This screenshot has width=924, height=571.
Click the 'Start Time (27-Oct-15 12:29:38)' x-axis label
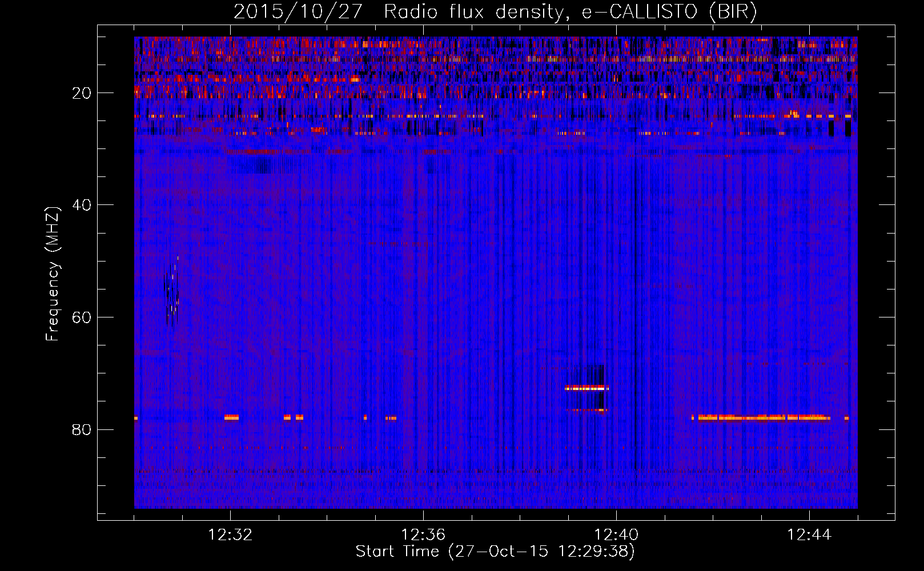[495, 552]
